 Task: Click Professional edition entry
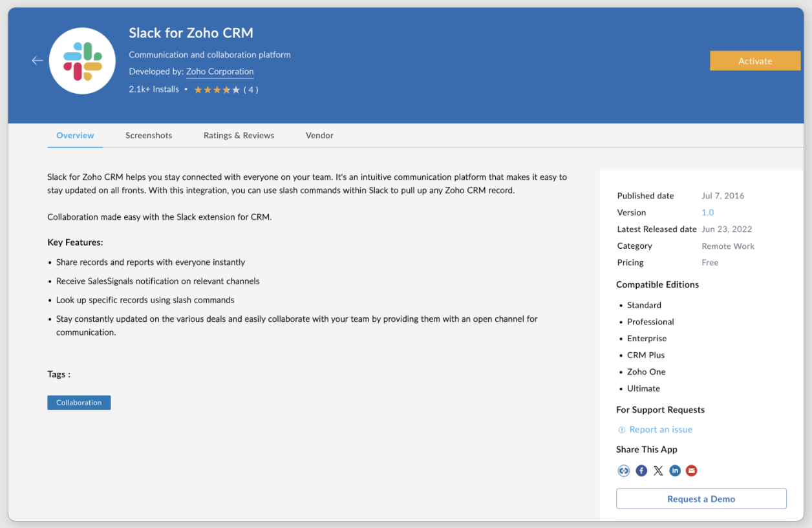pyautogui.click(x=650, y=322)
